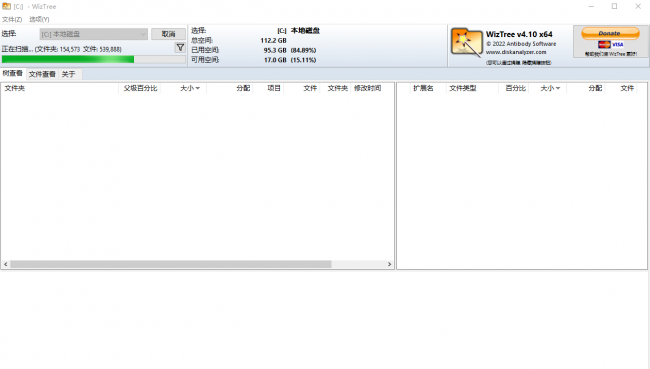Click the © 2022 Antibody Software text

click(521, 44)
